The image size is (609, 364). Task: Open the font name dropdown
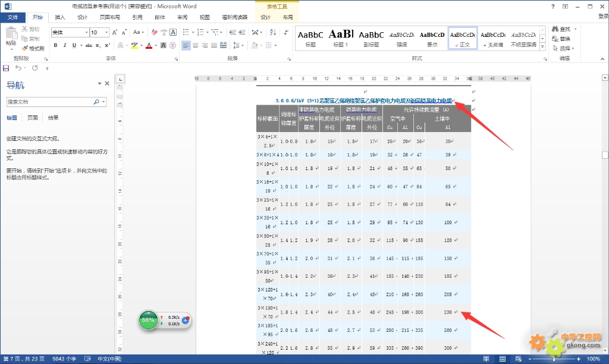pos(87,32)
